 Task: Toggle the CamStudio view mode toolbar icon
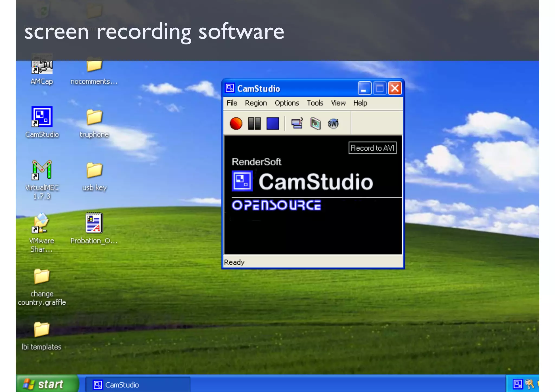tap(297, 124)
